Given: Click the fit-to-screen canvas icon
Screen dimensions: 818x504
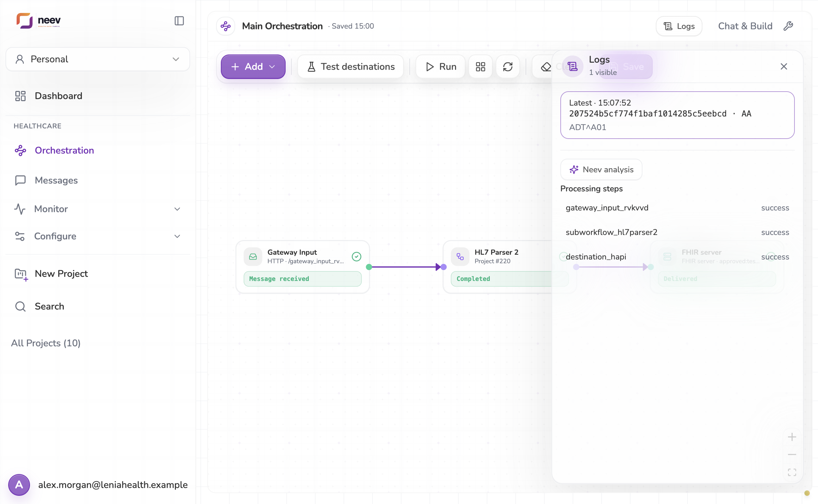Looking at the screenshot, I should tap(792, 472).
